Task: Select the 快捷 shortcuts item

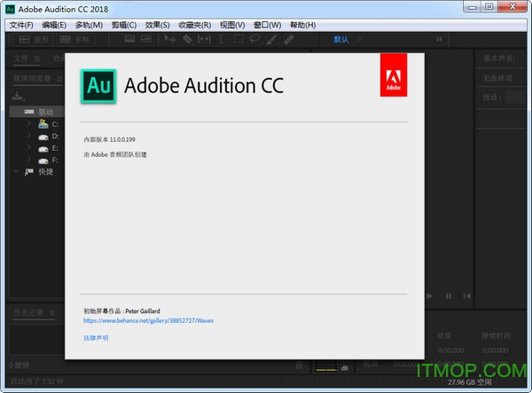Action: coord(45,172)
